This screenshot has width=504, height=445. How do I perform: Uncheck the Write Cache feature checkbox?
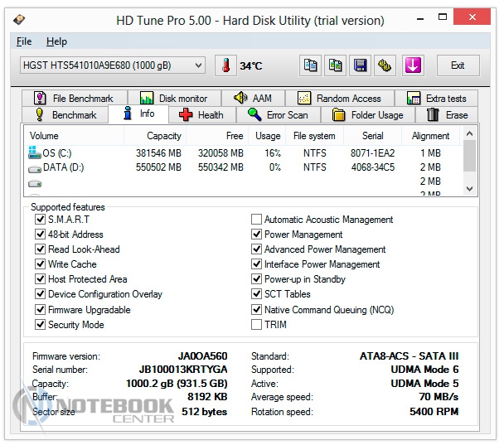pyautogui.click(x=41, y=264)
